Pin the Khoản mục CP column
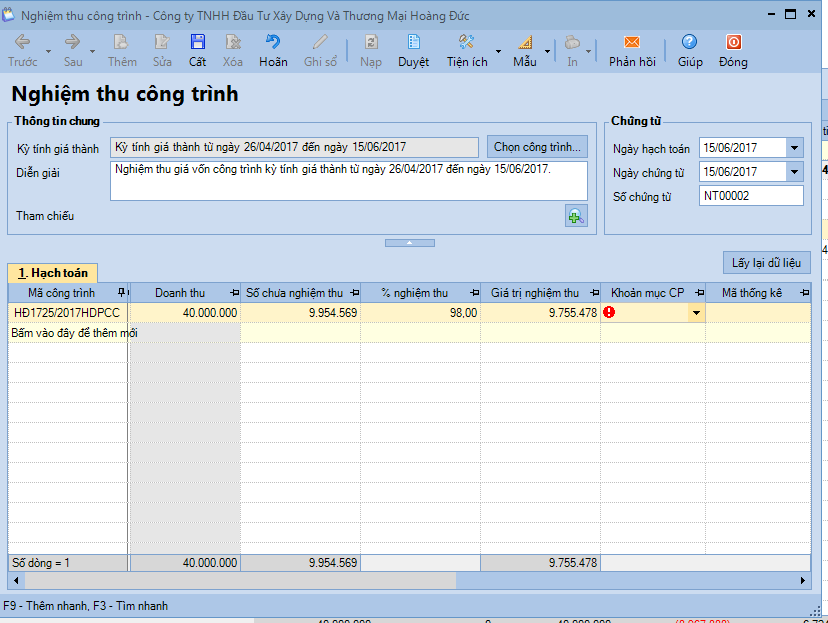The image size is (828, 623). tap(700, 292)
